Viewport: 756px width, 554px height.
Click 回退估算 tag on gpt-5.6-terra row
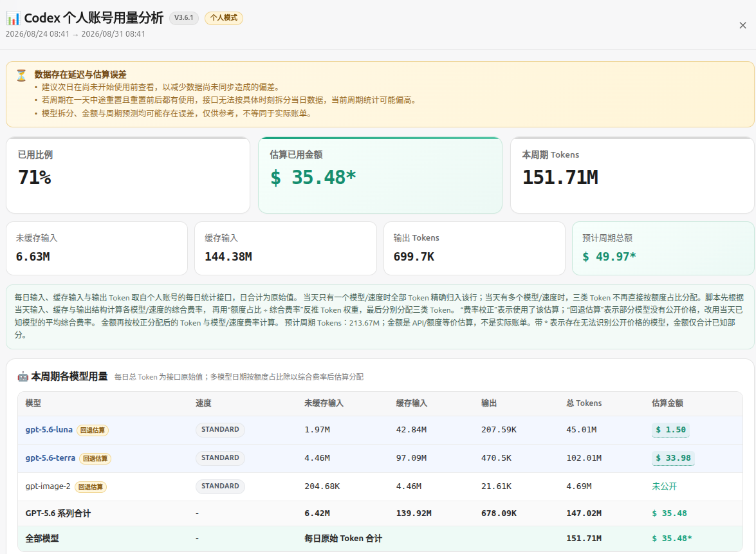[95, 459]
